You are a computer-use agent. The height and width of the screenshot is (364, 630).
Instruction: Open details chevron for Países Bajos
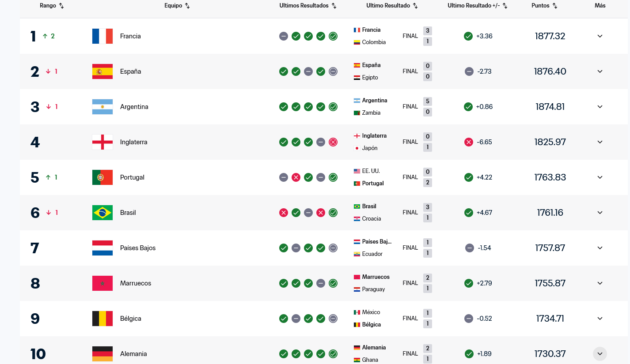(x=600, y=248)
